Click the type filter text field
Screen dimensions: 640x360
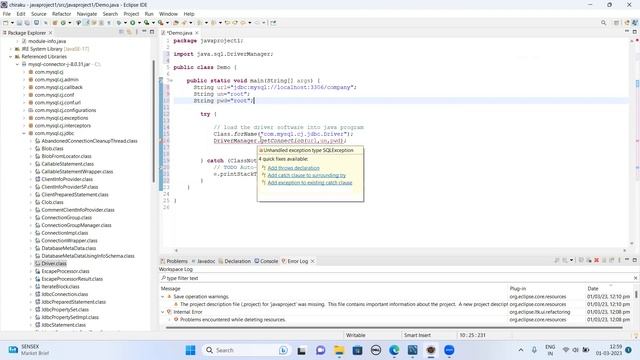[398, 278]
